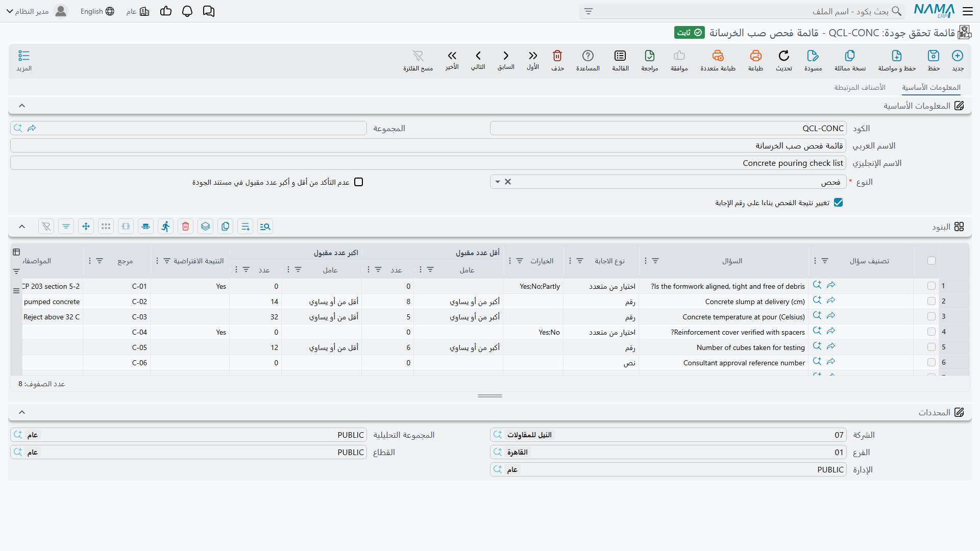This screenshot has width=980, height=551.
Task: Click الكود field QCL-CONC
Action: (x=668, y=128)
